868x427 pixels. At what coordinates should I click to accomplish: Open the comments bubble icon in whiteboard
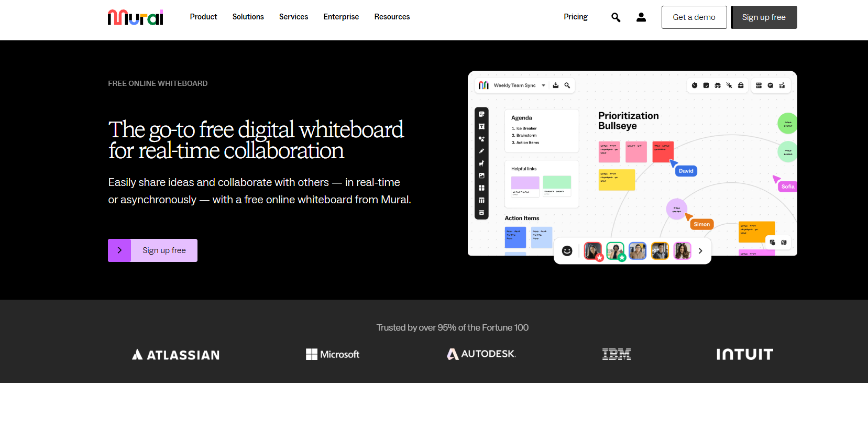coord(770,85)
